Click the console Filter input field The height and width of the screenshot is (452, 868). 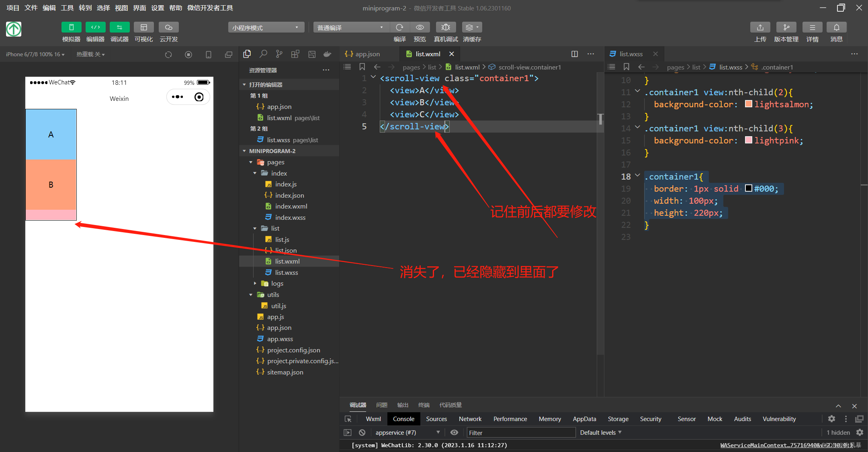tap(520, 432)
